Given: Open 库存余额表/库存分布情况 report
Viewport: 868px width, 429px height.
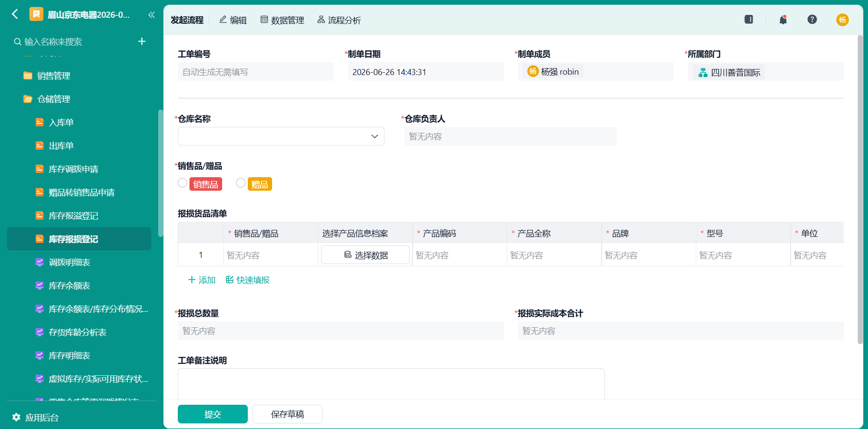Looking at the screenshot, I should tap(98, 309).
